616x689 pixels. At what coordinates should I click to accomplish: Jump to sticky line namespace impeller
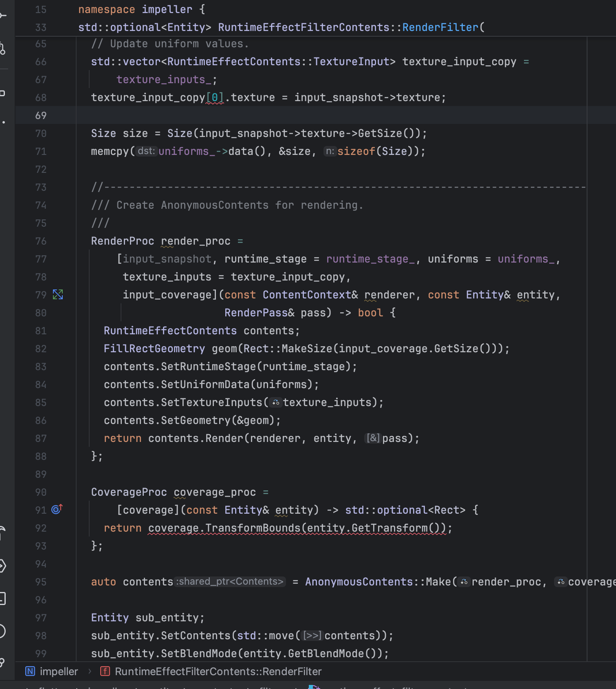[x=141, y=9]
